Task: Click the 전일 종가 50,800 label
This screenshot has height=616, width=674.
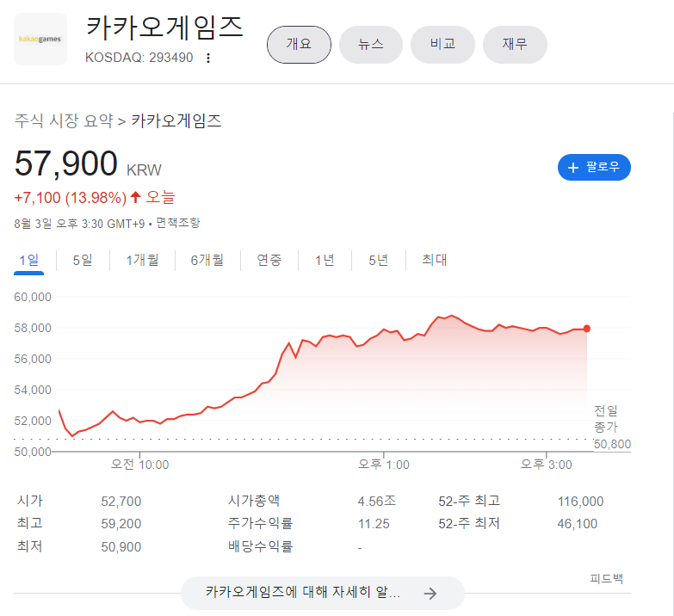Action: coord(612,427)
